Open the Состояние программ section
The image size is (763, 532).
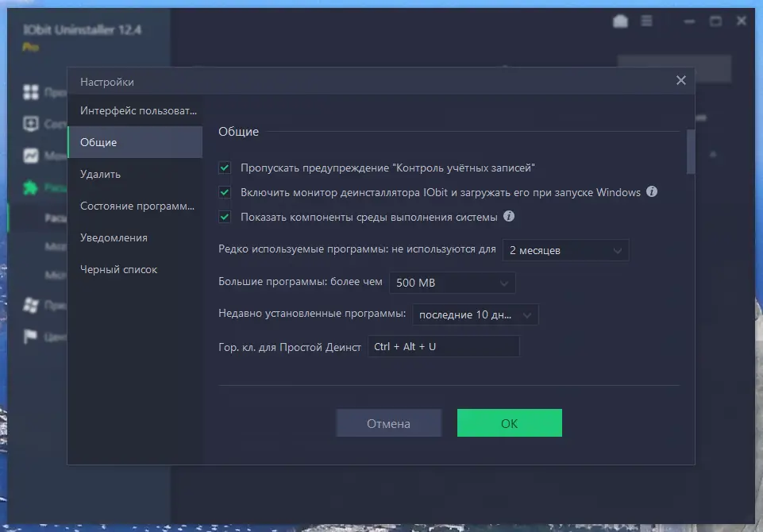[135, 206]
